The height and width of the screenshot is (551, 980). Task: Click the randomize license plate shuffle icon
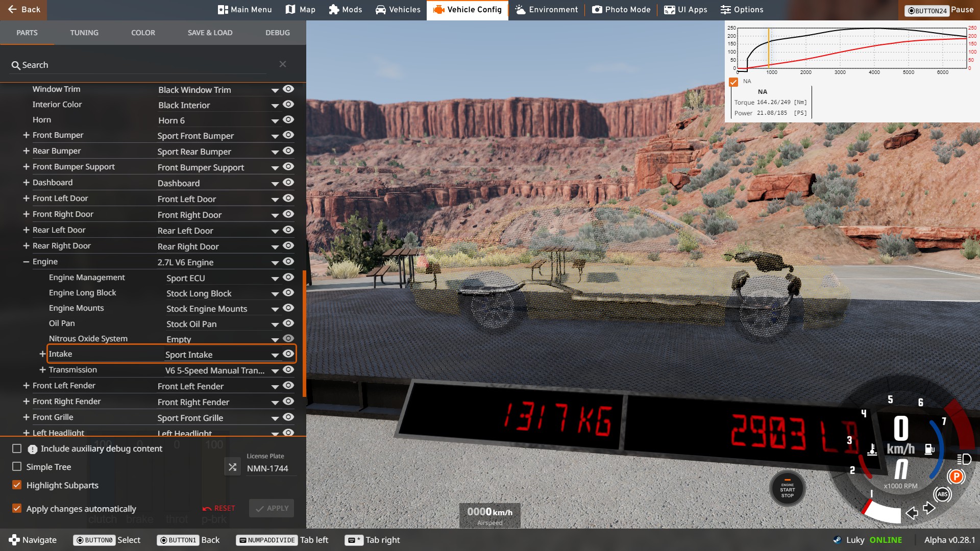(x=232, y=467)
